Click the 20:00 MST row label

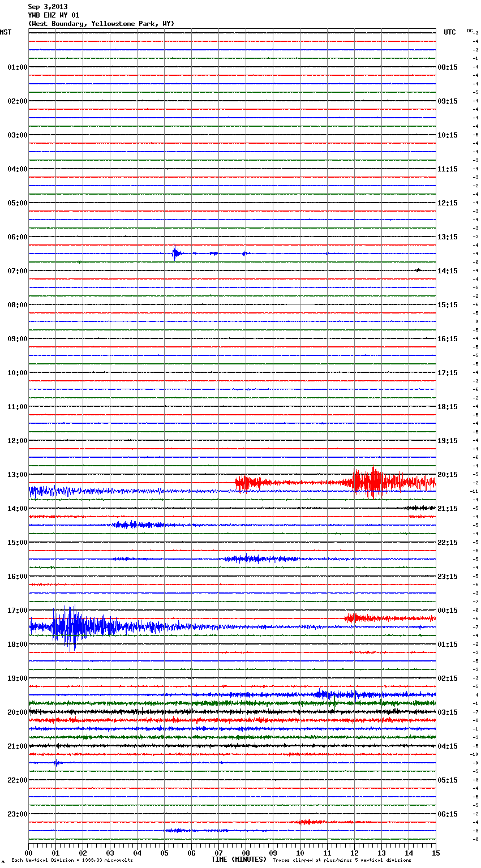pyautogui.click(x=18, y=712)
